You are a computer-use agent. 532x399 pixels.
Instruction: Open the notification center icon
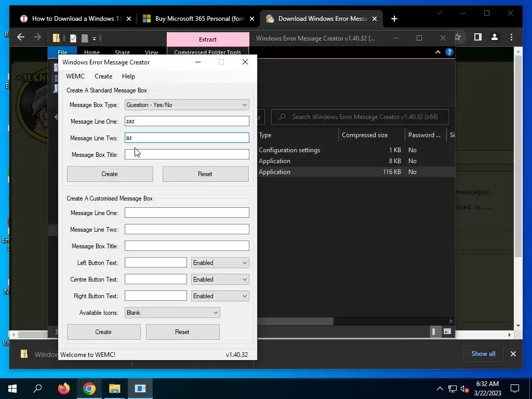pyautogui.click(x=515, y=389)
